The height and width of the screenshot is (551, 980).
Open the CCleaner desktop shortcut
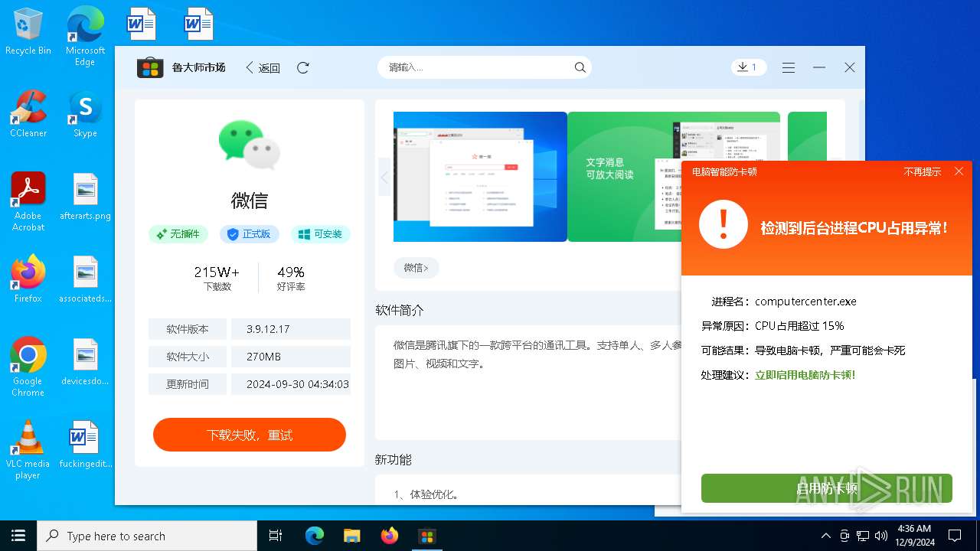tap(28, 114)
